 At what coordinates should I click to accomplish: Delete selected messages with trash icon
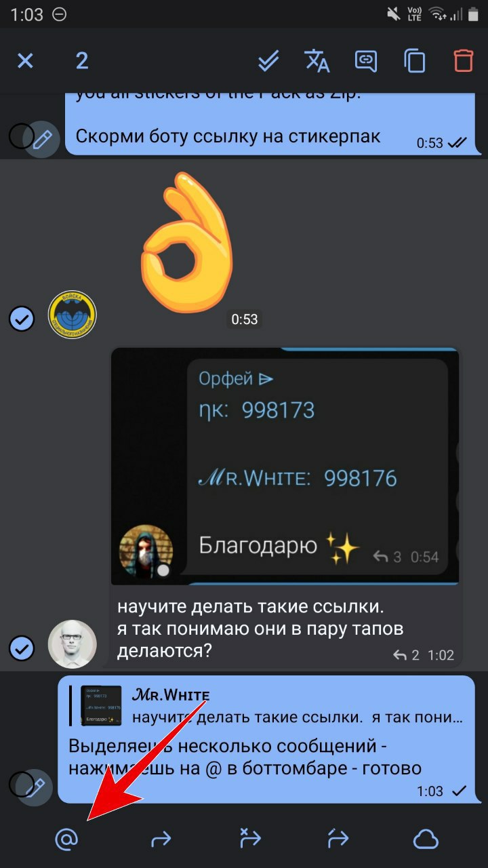click(464, 61)
